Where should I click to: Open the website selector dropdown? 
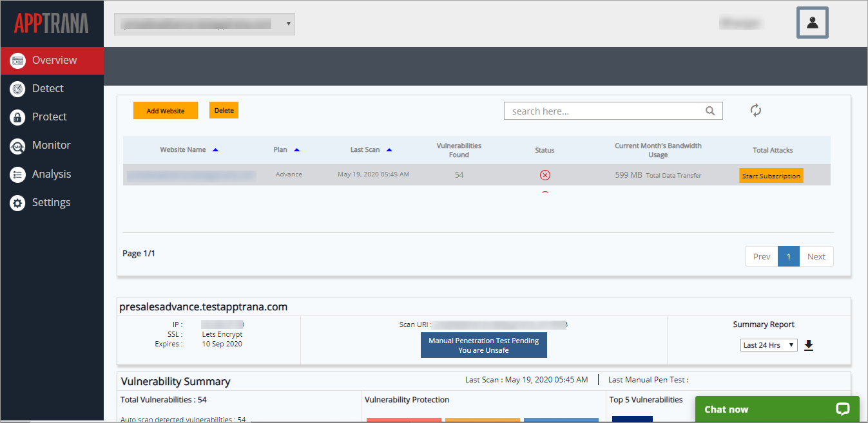pyautogui.click(x=204, y=24)
